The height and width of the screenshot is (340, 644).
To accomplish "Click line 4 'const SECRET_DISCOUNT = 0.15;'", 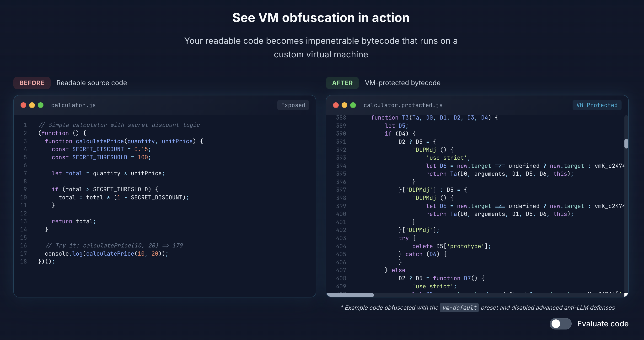I will pyautogui.click(x=101, y=149).
